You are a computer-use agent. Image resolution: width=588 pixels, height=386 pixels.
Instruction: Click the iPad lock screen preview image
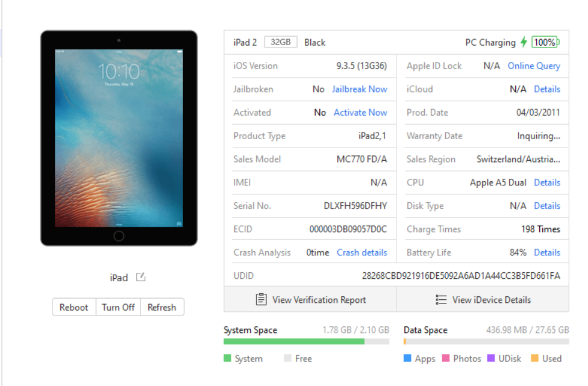point(119,138)
